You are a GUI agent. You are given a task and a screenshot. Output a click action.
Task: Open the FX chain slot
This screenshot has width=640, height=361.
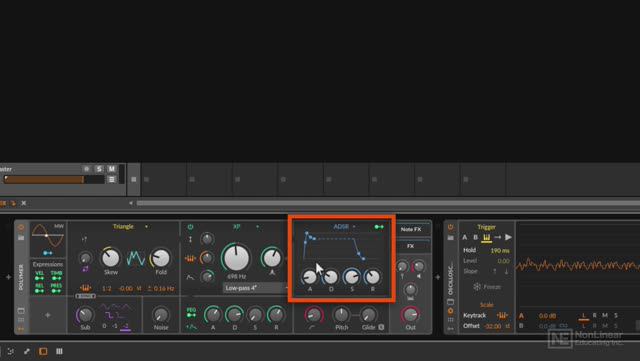[411, 246]
